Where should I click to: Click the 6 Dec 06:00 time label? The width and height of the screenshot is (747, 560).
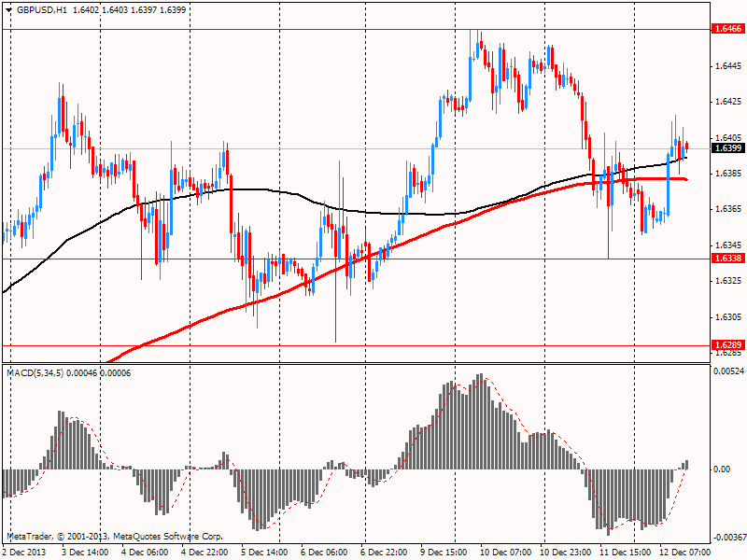pyautogui.click(x=324, y=553)
